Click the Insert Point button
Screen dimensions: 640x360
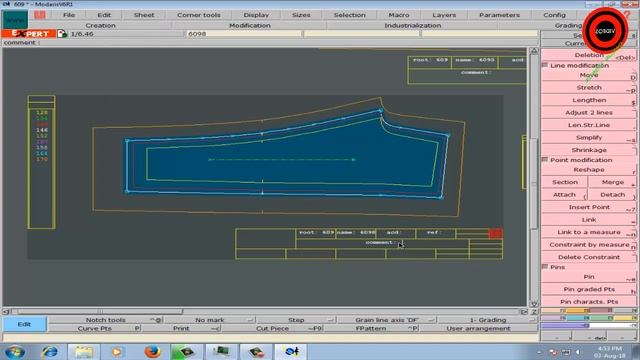pos(589,207)
